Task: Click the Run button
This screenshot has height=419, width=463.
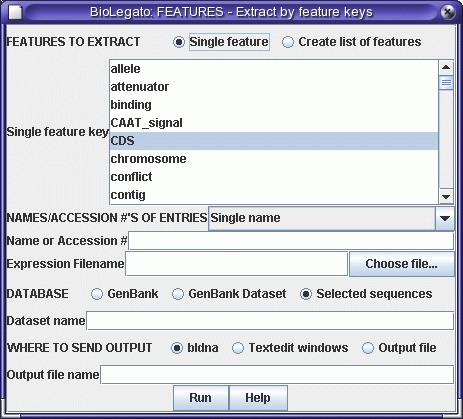Action: 201,398
